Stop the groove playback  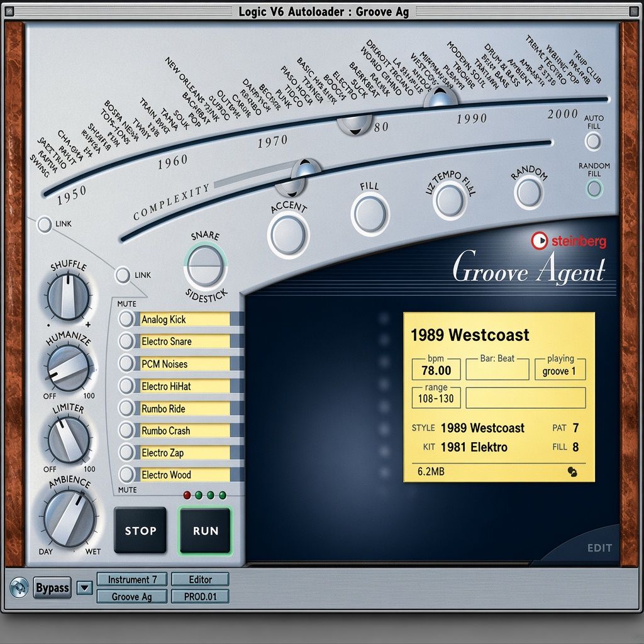140,530
